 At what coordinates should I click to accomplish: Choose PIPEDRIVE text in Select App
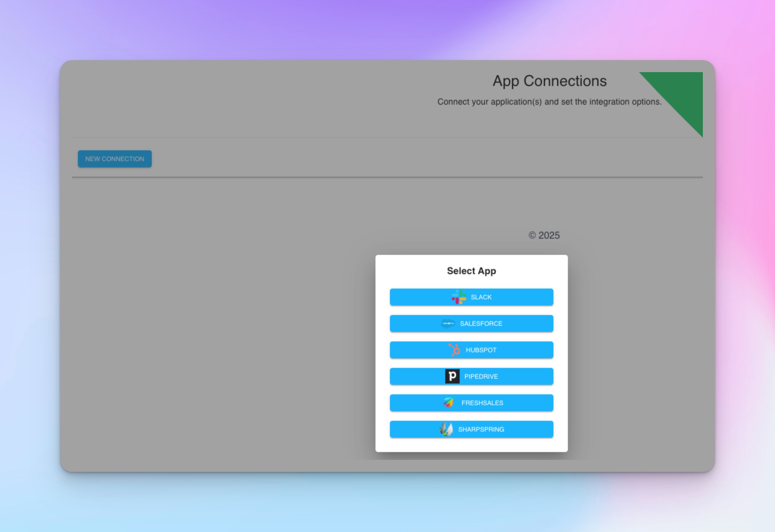[x=481, y=376]
